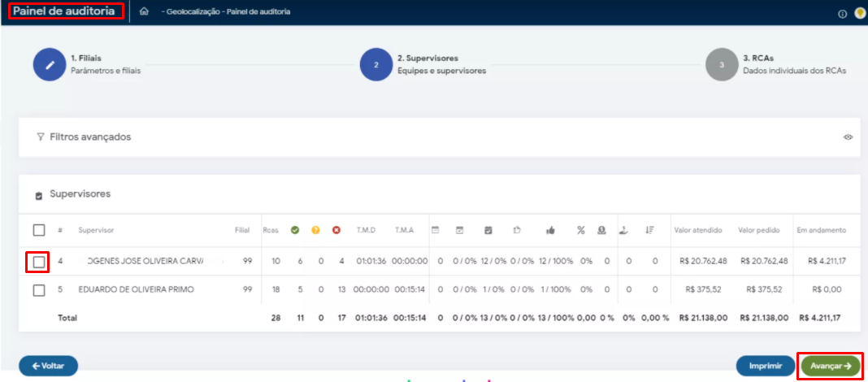868x382 pixels.
Task: Click the money coin column header icon
Action: pos(601,230)
